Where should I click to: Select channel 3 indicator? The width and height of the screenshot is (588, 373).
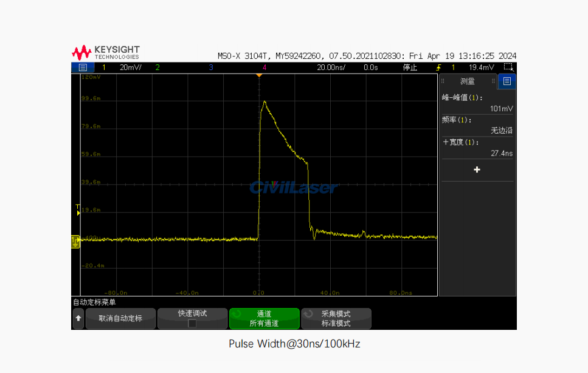click(211, 67)
